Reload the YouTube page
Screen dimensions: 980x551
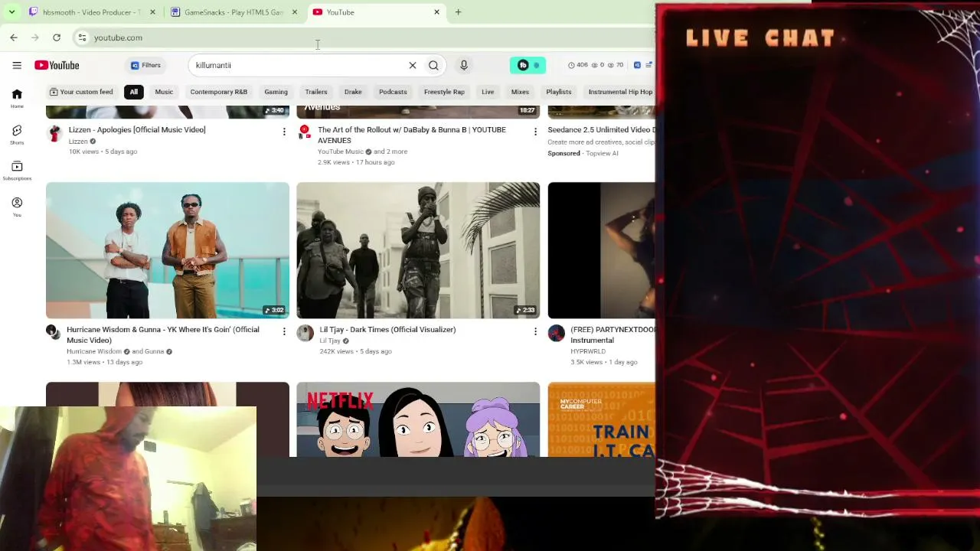tap(57, 37)
